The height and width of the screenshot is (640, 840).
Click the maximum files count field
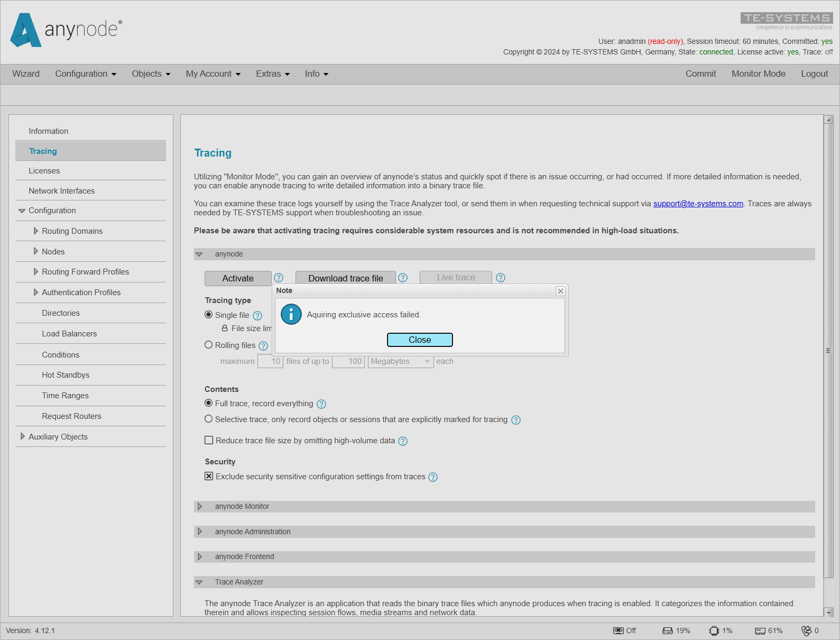270,361
